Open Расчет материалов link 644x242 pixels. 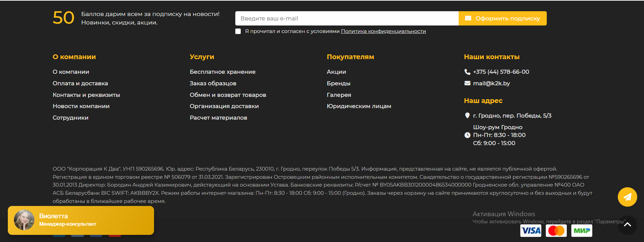tap(218, 118)
